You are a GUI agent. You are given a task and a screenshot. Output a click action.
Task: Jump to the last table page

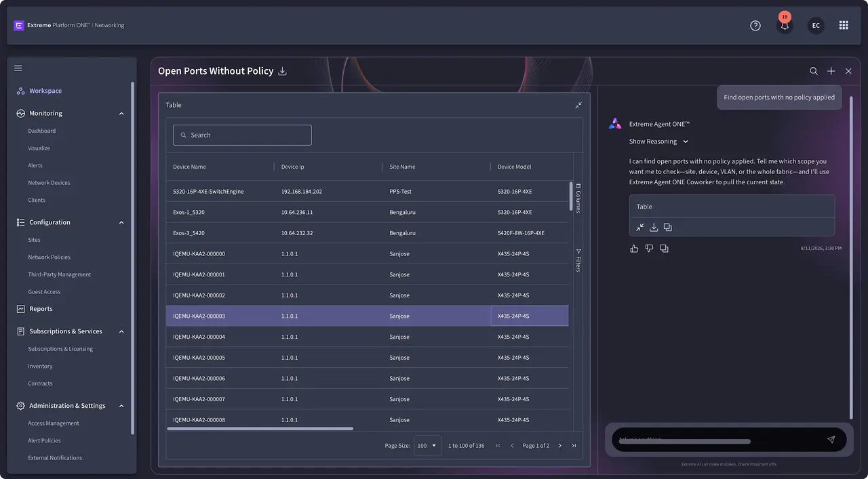574,446
